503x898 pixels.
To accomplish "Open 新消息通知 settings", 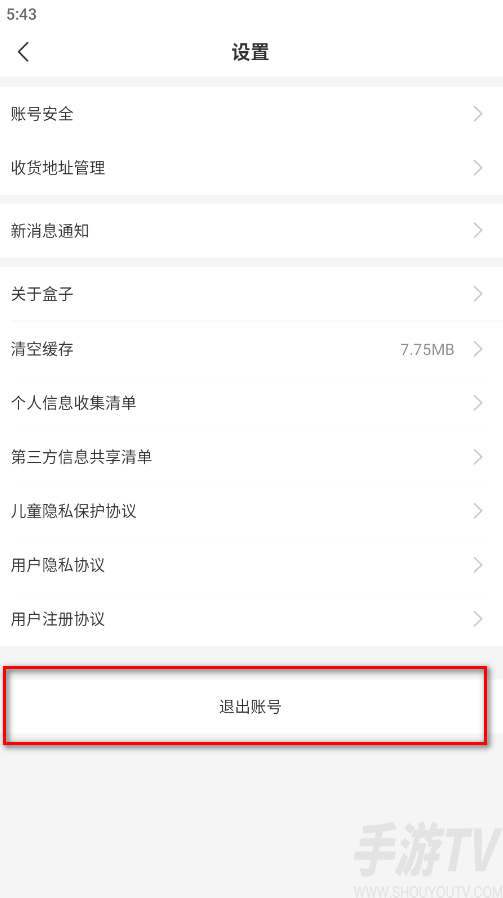I will coord(252,231).
